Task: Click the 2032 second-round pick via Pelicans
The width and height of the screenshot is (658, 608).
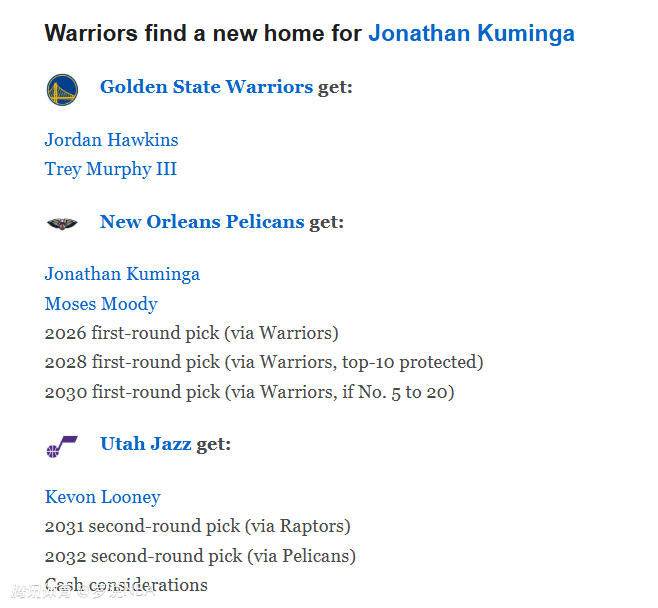Action: tap(200, 556)
